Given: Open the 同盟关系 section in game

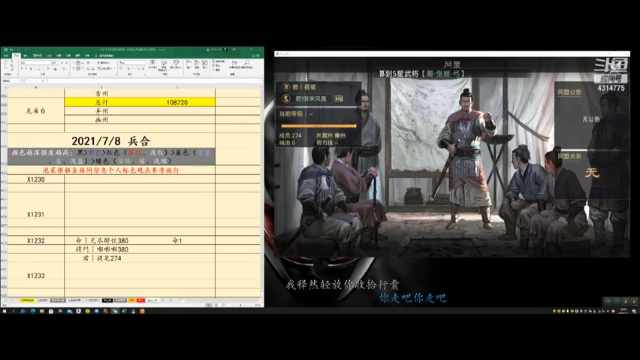Looking at the screenshot, I should point(569,156).
